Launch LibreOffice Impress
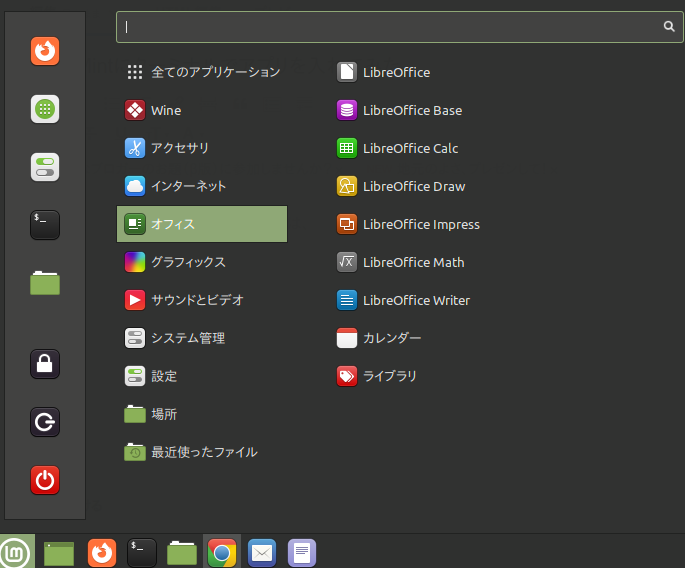685x568 pixels. tap(408, 224)
